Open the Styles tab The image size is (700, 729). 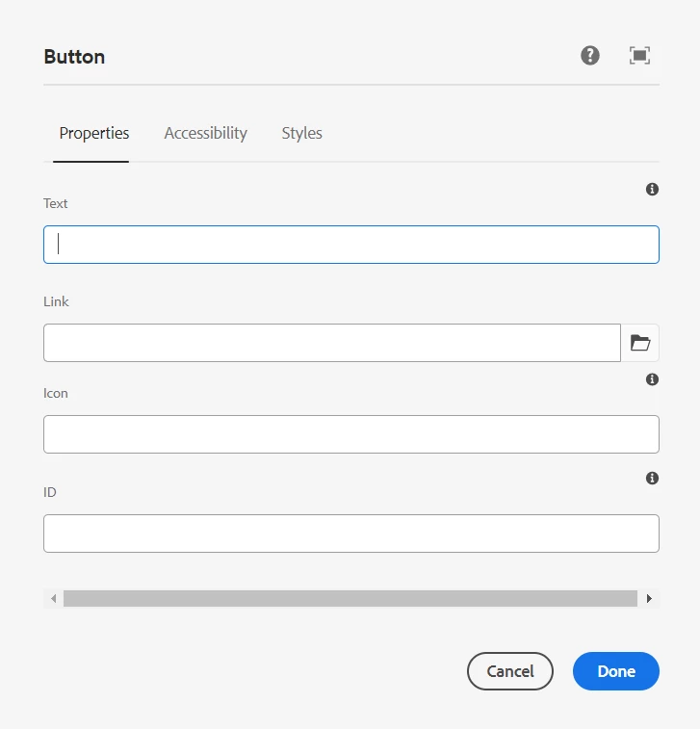click(x=301, y=134)
